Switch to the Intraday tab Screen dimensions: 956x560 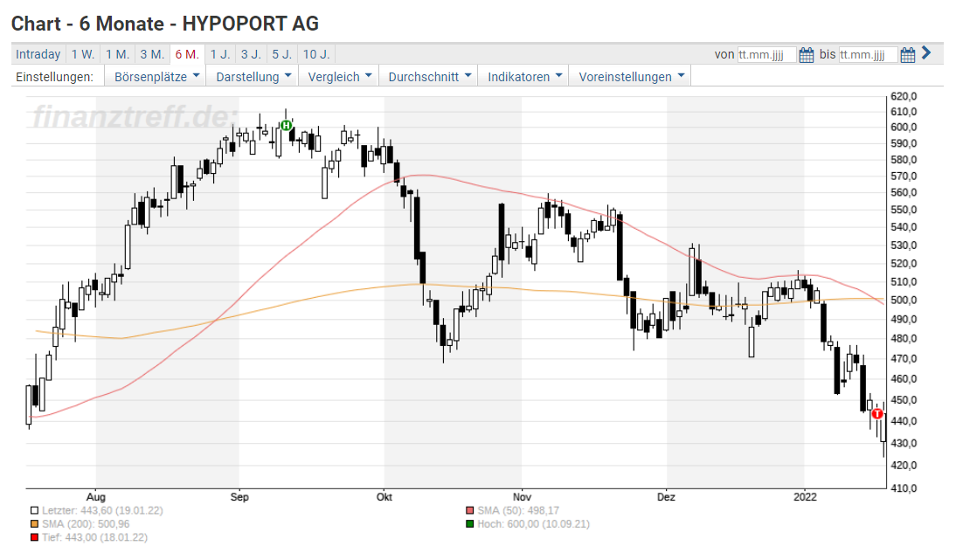point(38,54)
